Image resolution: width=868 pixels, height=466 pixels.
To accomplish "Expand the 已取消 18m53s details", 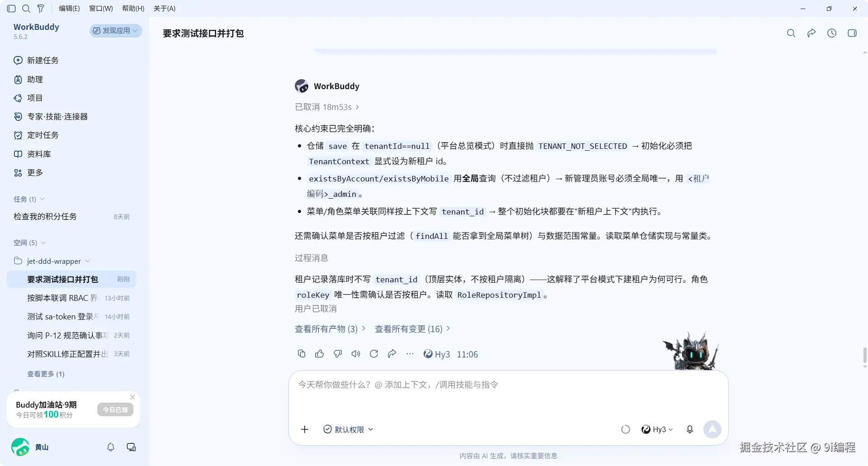I will (x=327, y=107).
